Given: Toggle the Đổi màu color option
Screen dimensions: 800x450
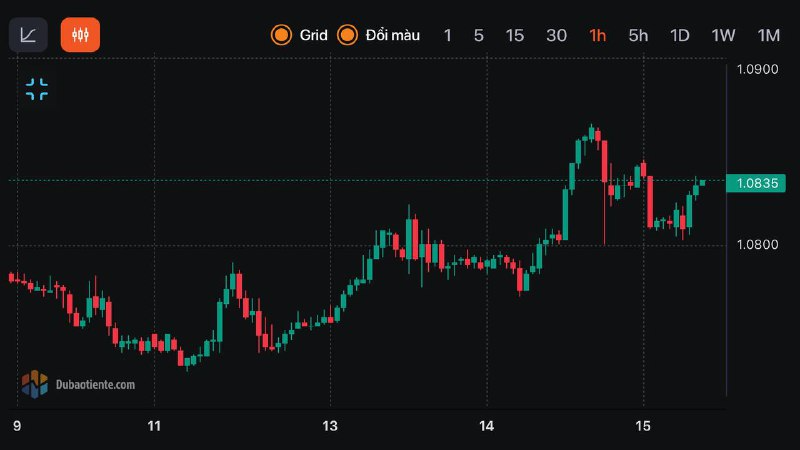Looking at the screenshot, I should point(348,35).
